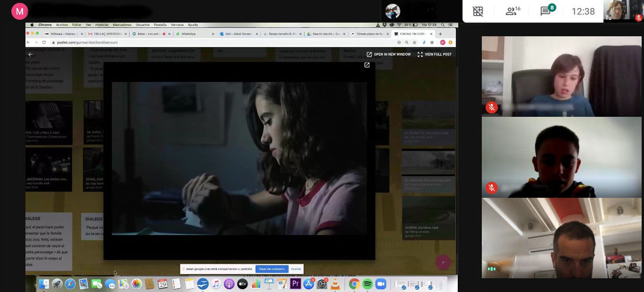This screenshot has height=292, width=644.
Task: Open Launchpad from the Dock
Action: tap(57, 284)
